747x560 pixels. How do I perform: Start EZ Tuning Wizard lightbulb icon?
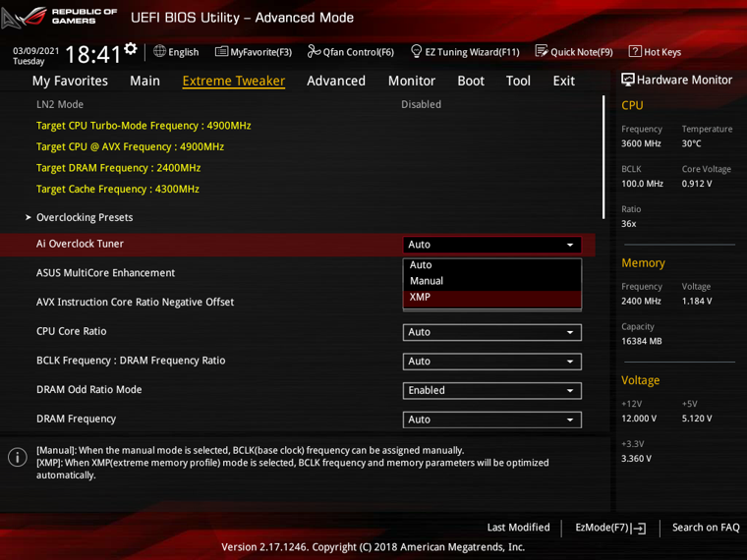coord(416,51)
